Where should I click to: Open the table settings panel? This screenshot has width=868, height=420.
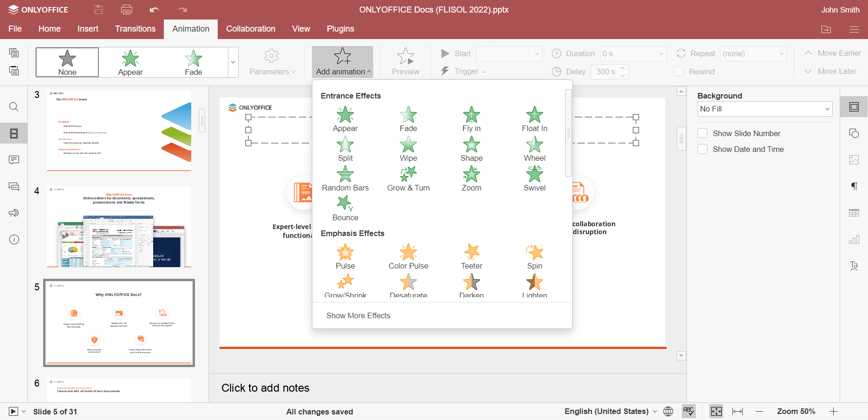point(854,213)
